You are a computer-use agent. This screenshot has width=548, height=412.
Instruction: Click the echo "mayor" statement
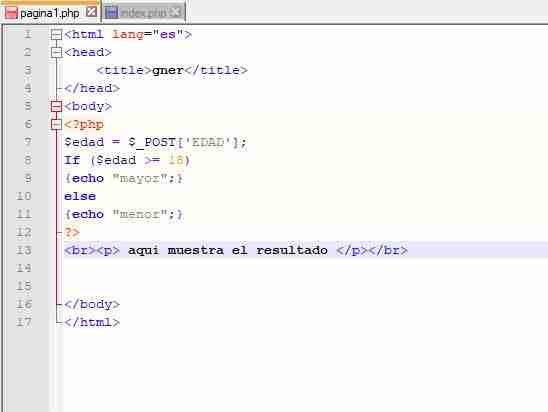coord(123,179)
